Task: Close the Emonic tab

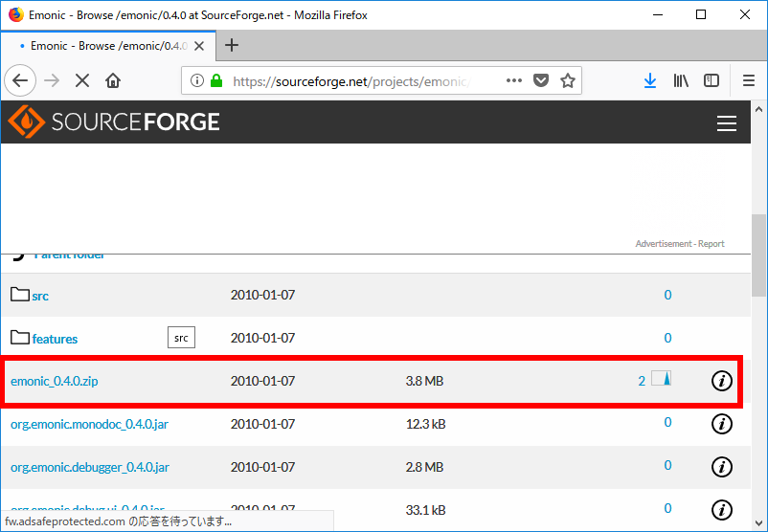Action: coord(199,46)
